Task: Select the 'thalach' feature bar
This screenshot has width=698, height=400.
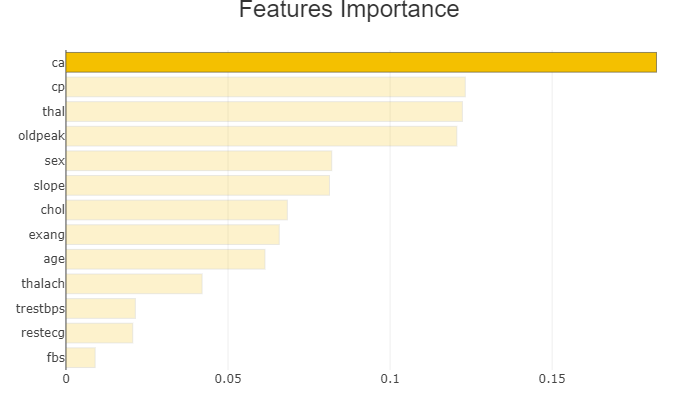Action: point(134,284)
